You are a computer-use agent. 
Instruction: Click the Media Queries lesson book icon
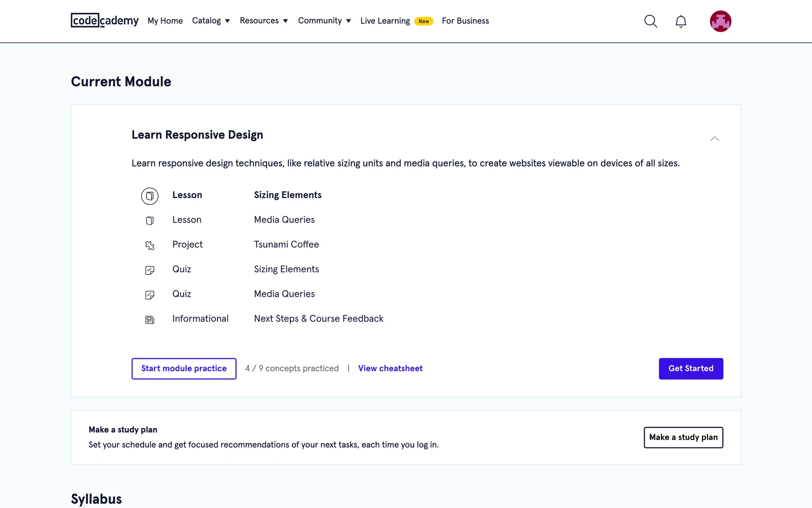150,221
